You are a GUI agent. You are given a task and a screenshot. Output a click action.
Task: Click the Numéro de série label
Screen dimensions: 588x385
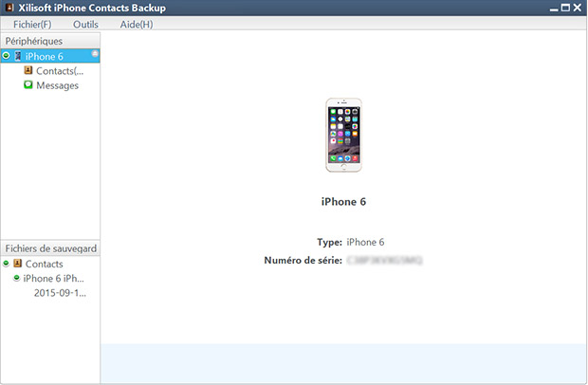point(303,260)
